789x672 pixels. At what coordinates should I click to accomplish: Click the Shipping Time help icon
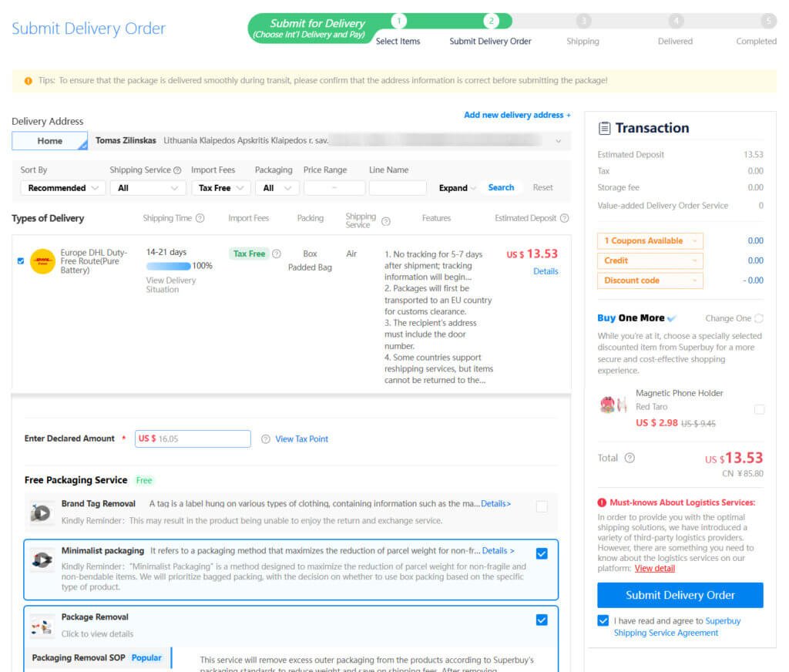pos(200,219)
